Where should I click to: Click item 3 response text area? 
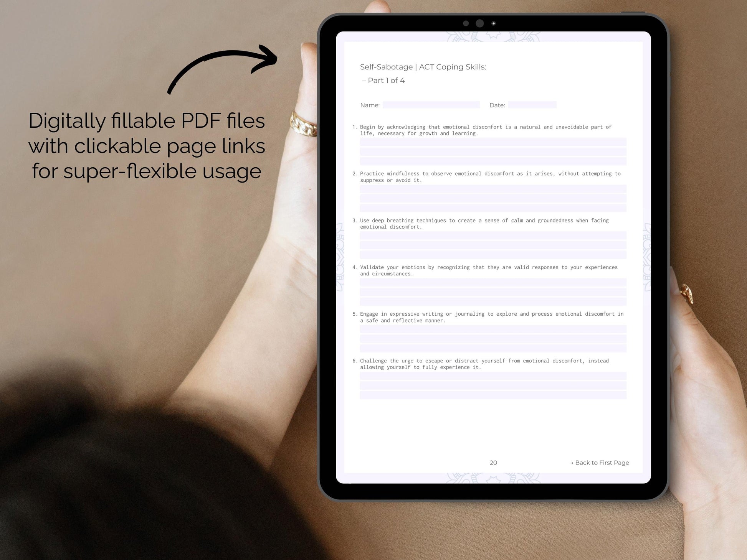[491, 244]
